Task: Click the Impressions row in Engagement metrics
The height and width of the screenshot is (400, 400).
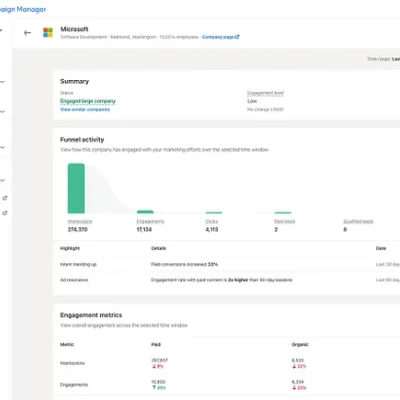Action: coord(227,363)
